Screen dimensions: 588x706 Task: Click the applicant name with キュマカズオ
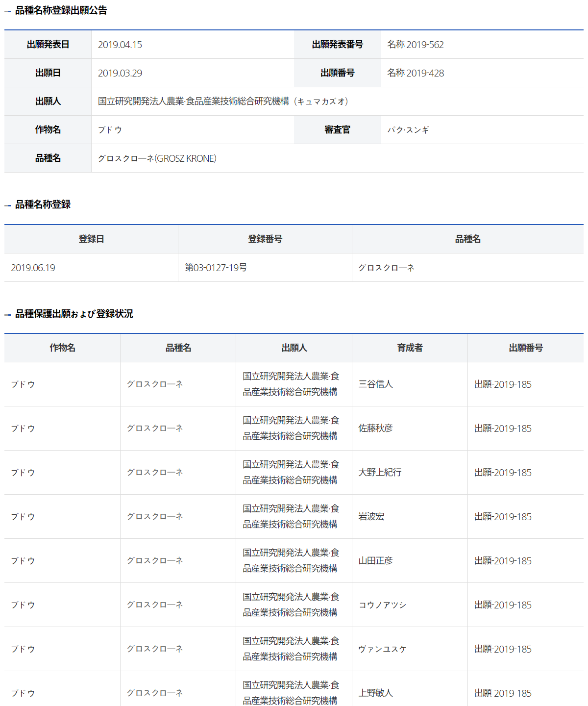(x=223, y=101)
